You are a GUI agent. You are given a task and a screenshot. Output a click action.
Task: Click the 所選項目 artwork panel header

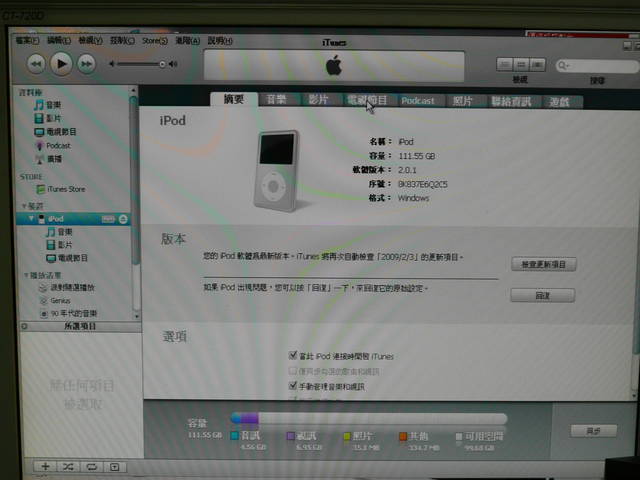click(x=80, y=327)
